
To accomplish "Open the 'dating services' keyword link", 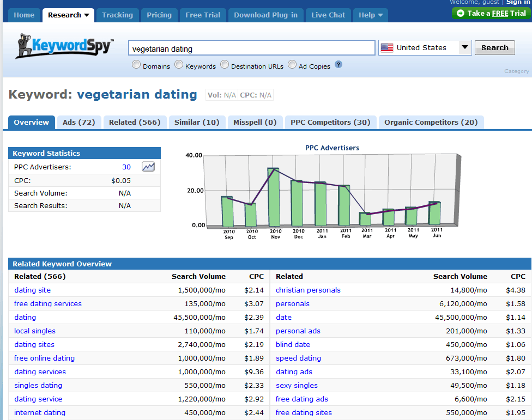I will [40, 372].
